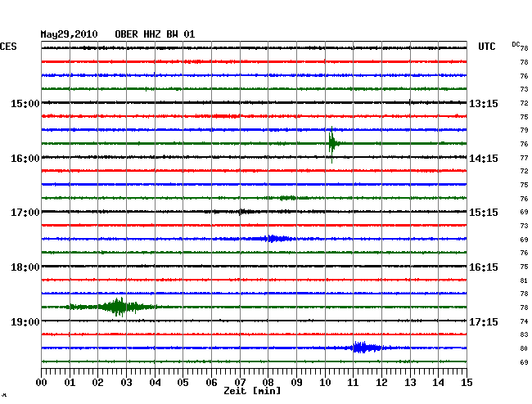Click the red noise burst near minute 07
This screenshot has height=404, width=532.
[x=226, y=116]
